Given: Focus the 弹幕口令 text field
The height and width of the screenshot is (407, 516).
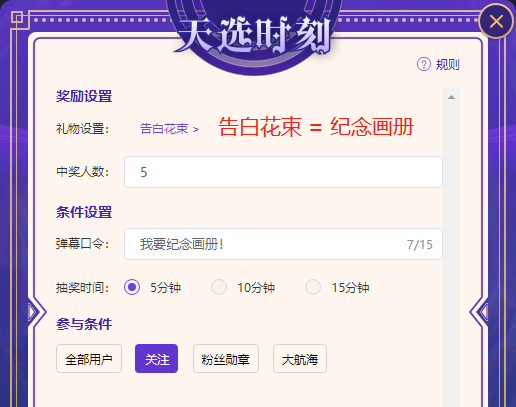Looking at the screenshot, I should tap(283, 244).
